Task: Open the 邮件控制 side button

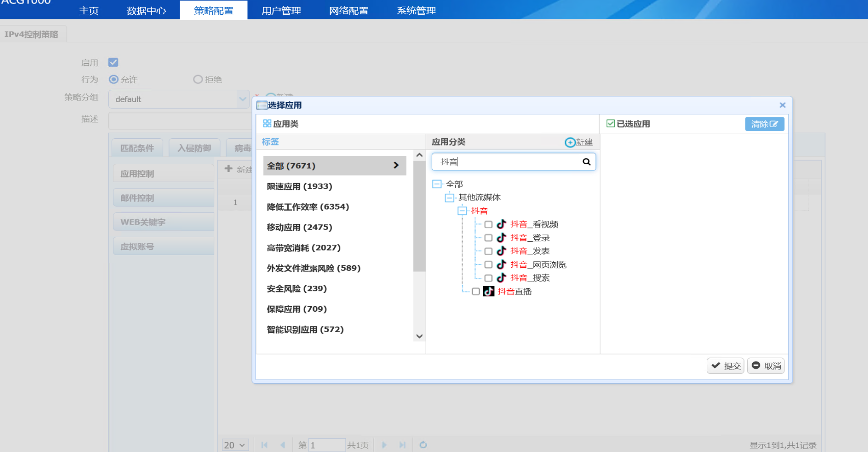Action: click(163, 197)
